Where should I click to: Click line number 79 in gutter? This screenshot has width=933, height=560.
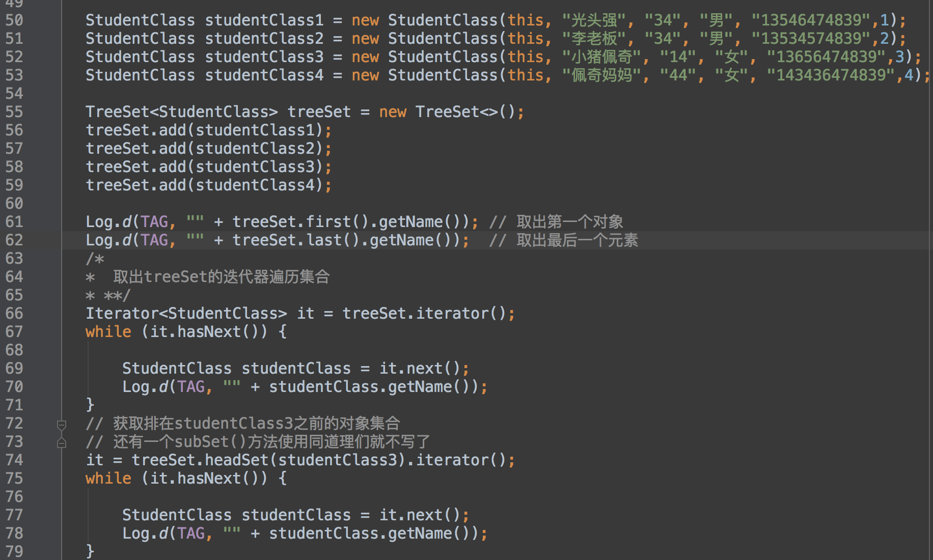14,551
